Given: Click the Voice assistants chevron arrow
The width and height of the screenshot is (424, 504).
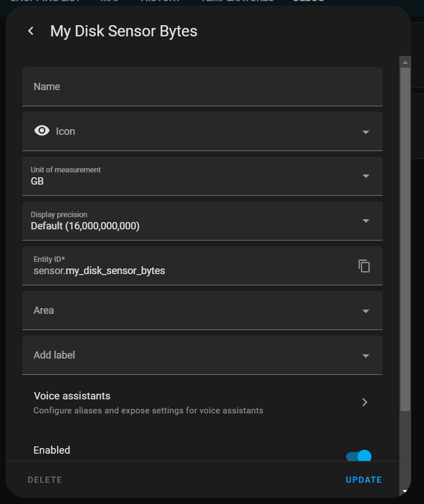Looking at the screenshot, I should [365, 402].
